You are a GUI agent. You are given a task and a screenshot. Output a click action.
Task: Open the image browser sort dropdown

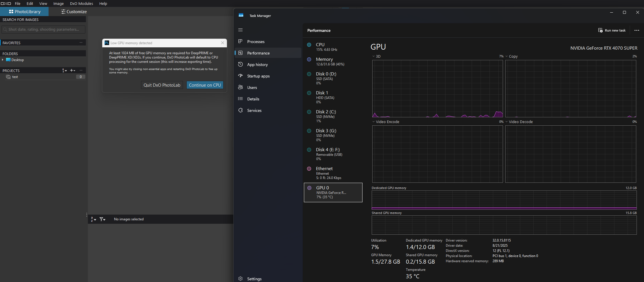click(93, 219)
